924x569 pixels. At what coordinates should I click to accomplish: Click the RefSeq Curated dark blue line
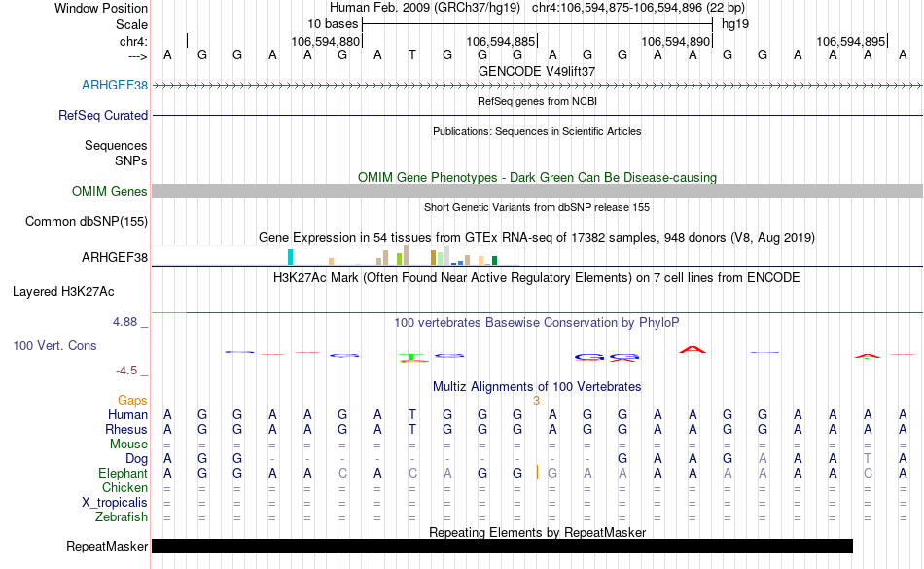coord(538,116)
